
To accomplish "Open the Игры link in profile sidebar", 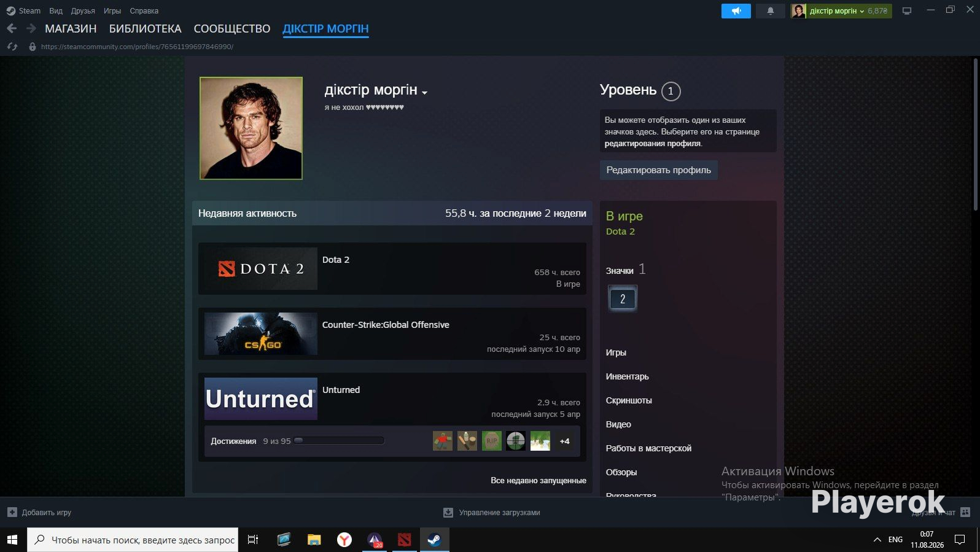I will point(616,352).
